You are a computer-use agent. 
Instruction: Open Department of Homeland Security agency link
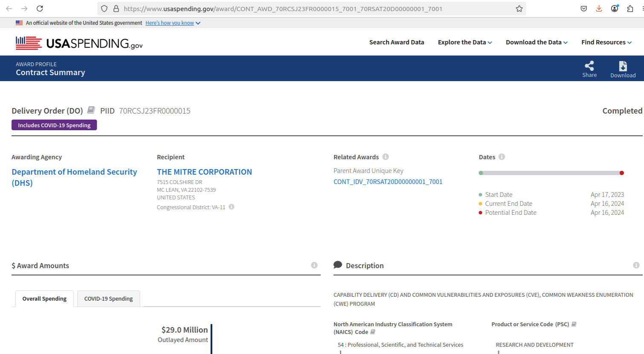coord(74,177)
